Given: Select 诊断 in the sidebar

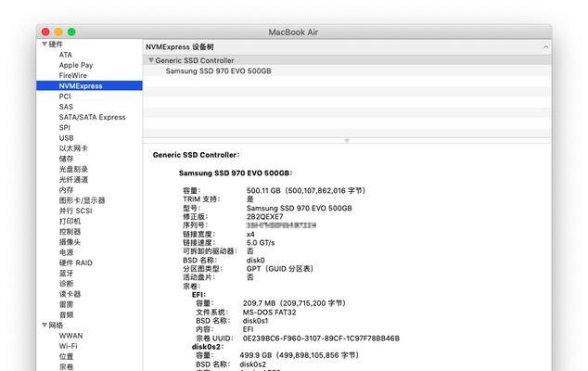Looking at the screenshot, I should pyautogui.click(x=67, y=283).
